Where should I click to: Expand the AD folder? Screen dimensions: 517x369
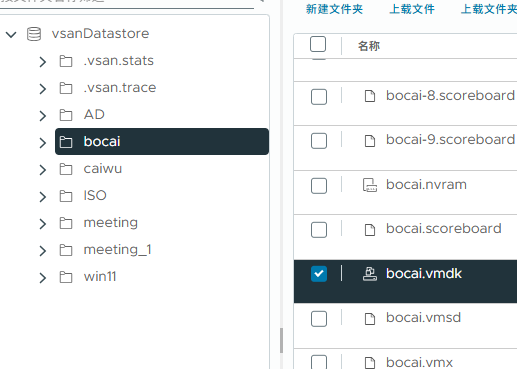[42, 116]
